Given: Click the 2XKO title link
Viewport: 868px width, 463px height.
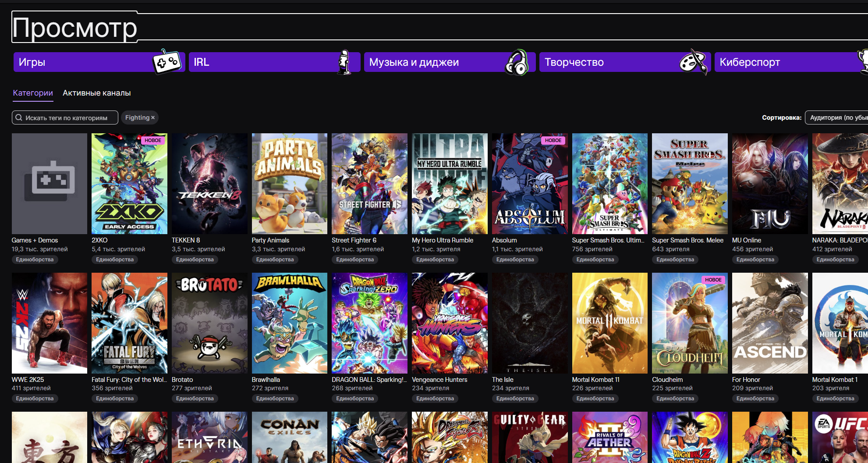Looking at the screenshot, I should click(99, 240).
